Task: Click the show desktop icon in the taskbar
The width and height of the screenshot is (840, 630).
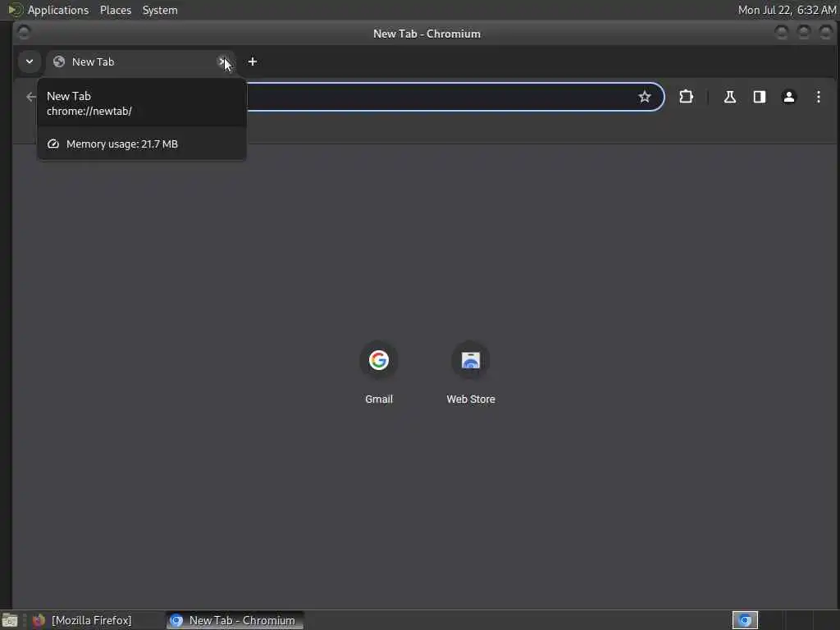Action: (x=10, y=620)
